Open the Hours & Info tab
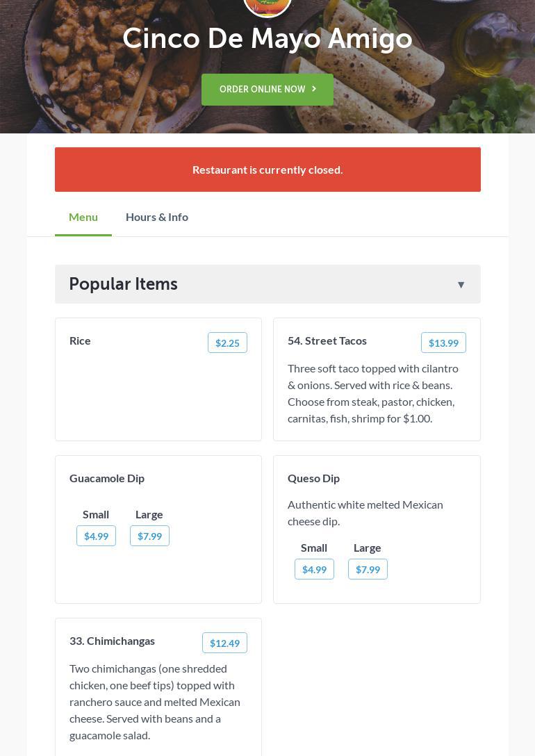Screen dimensions: 535x756 click(157, 217)
